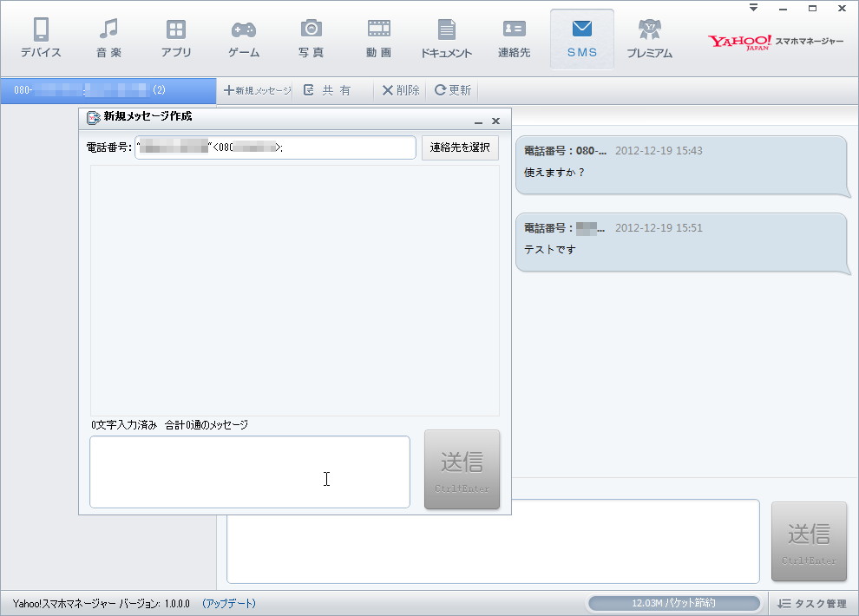Click the 12.03M パケット節約 indicator

coord(674,603)
